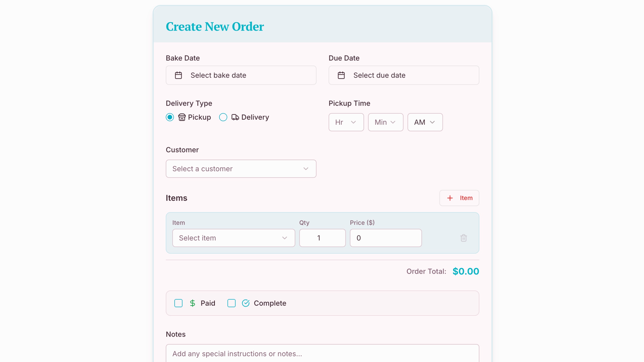Click the plus icon on the Item button

point(450,198)
